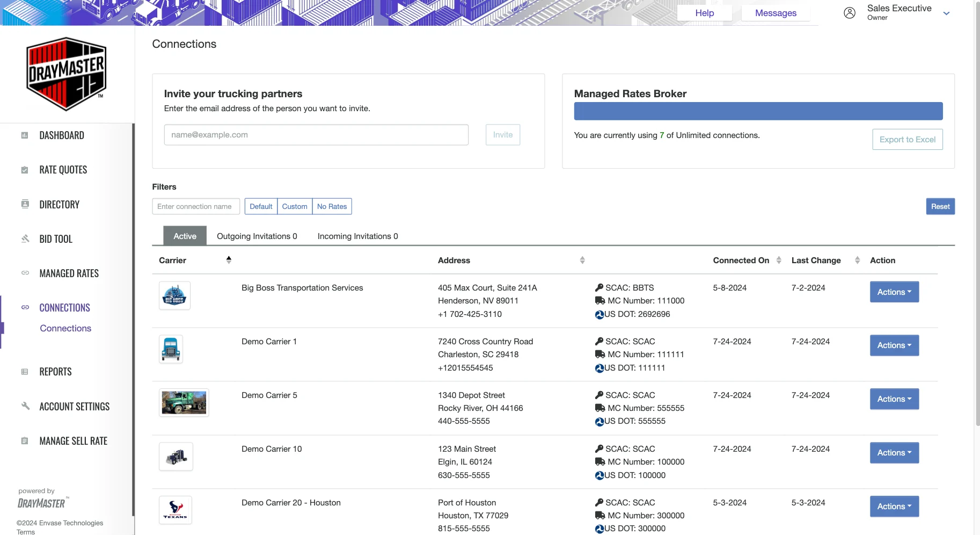Switch to Outgoing Invitations tab
Screen dimensions: 980x535
point(257,236)
